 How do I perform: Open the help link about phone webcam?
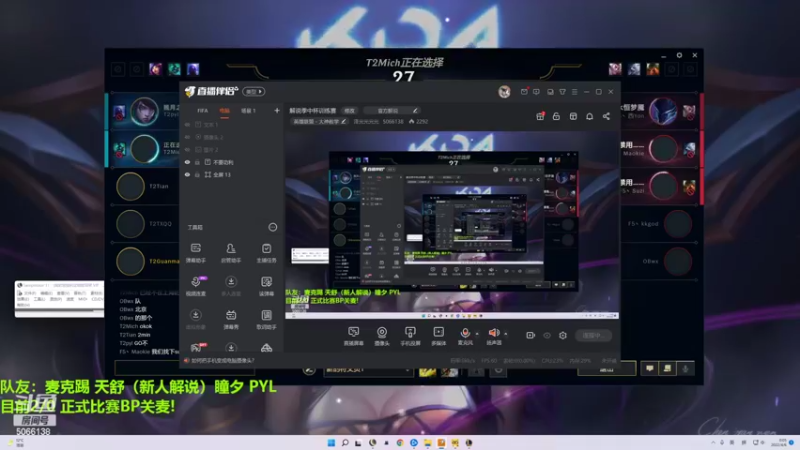[x=222, y=360]
